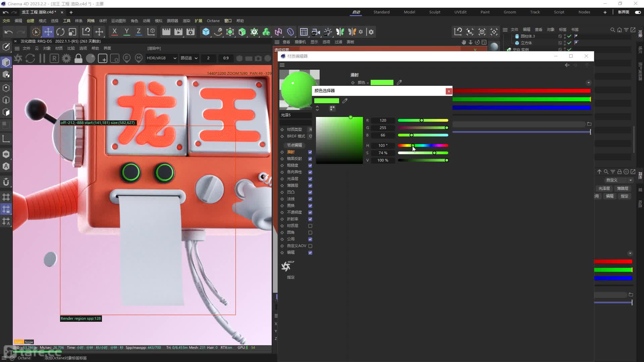Select the Rotate tool
Screen dimensions: 644x362
coord(60,32)
